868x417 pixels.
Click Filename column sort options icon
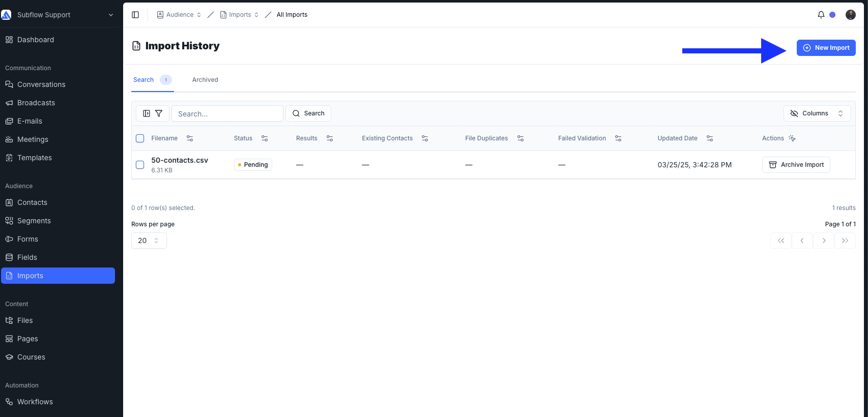[190, 138]
